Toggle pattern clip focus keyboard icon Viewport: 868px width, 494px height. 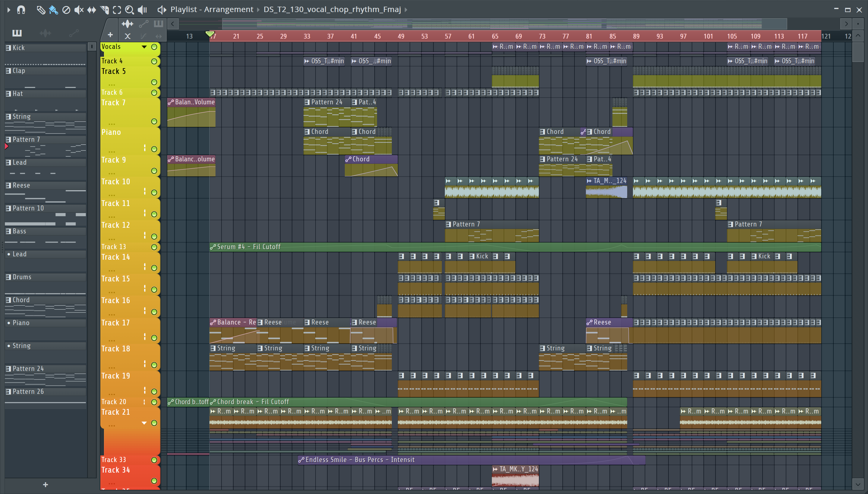tap(158, 24)
